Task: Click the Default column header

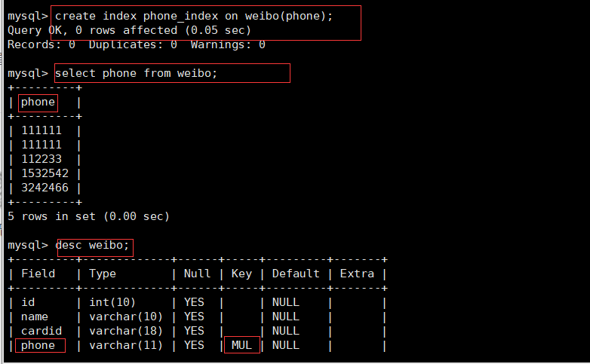Action: (296, 274)
